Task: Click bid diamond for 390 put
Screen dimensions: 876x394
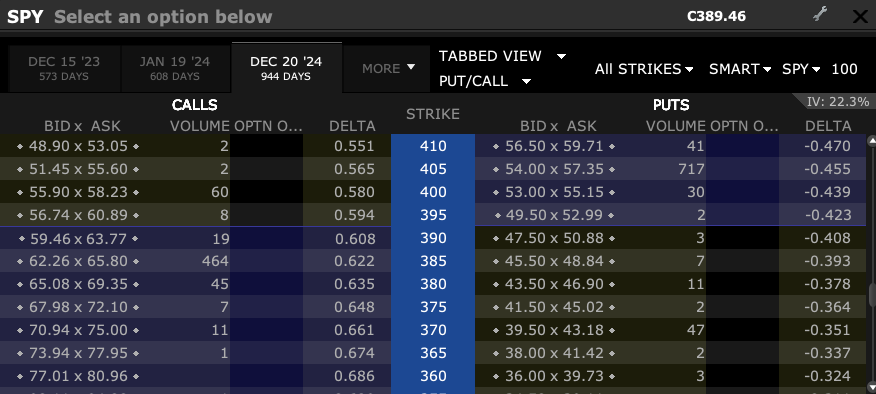Action: (x=496, y=239)
